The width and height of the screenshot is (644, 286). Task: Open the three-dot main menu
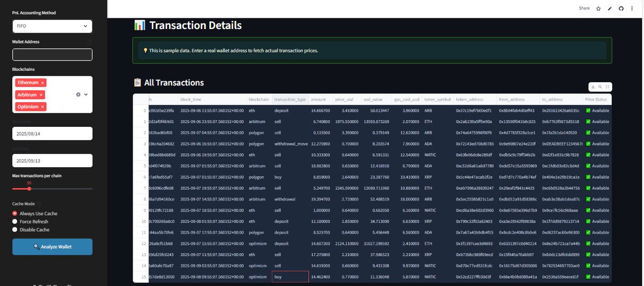click(633, 8)
